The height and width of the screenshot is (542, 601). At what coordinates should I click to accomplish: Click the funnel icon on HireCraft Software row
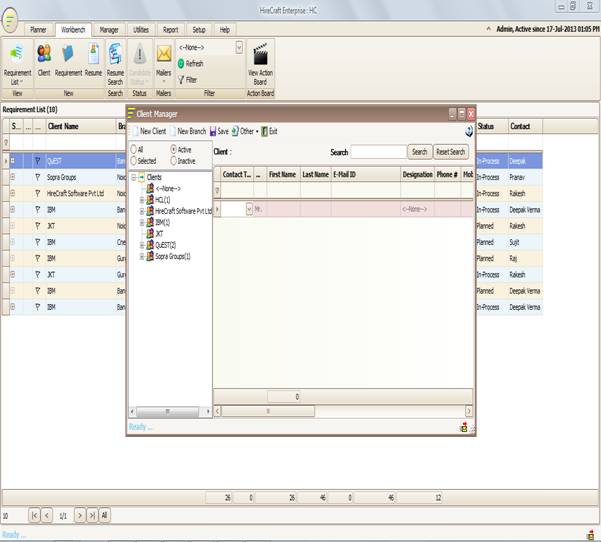(x=38, y=193)
